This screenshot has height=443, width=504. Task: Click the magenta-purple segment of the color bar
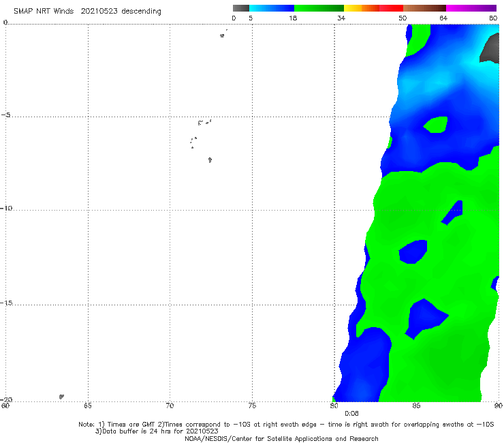click(471, 8)
